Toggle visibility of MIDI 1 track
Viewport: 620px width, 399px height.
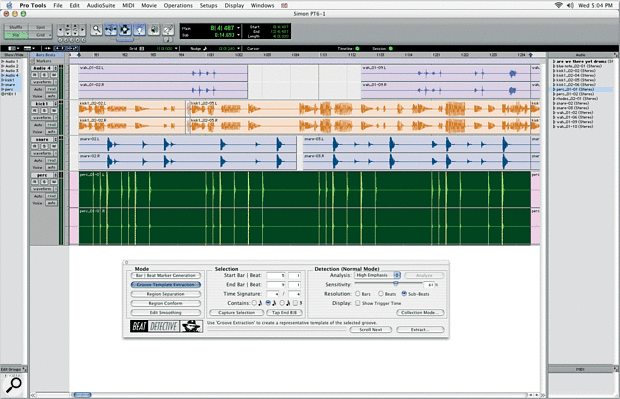tap(9, 94)
